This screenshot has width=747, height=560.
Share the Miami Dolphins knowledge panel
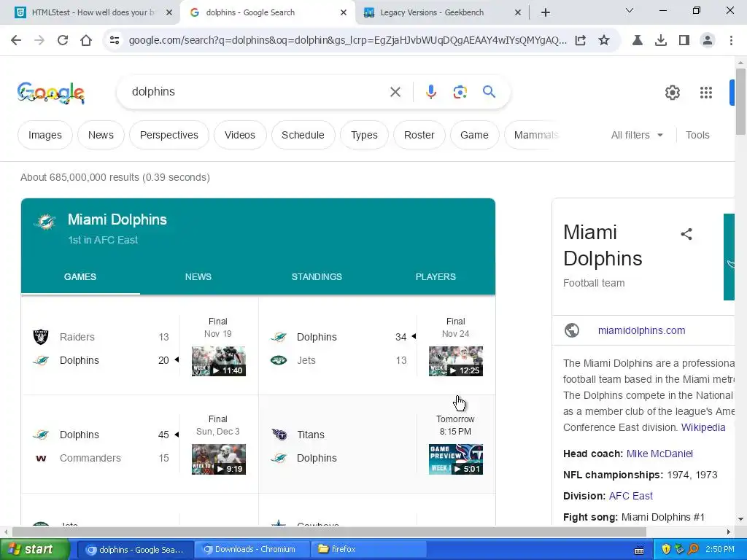click(686, 234)
